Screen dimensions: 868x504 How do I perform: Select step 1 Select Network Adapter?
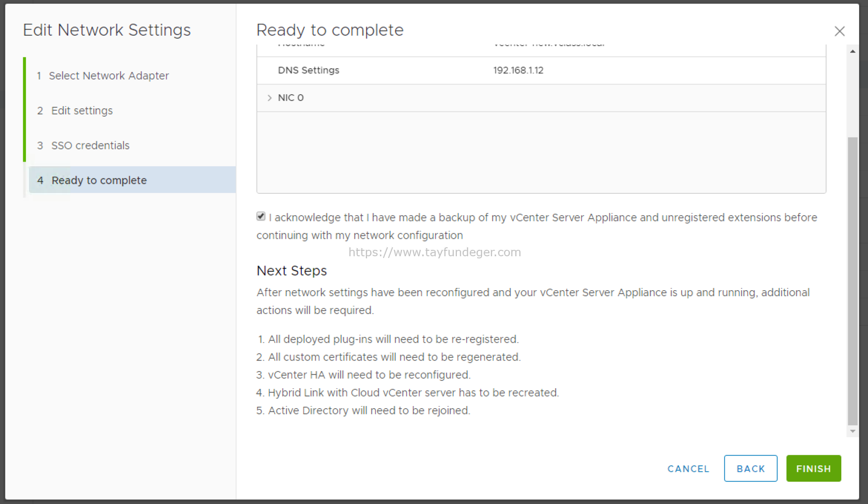tap(109, 76)
